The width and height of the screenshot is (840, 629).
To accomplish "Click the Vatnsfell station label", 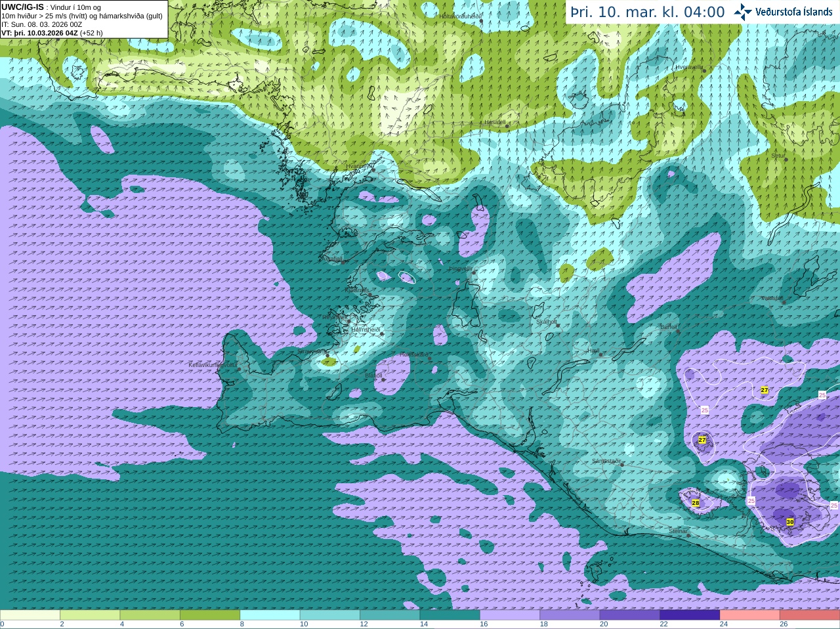I will 772,298.
